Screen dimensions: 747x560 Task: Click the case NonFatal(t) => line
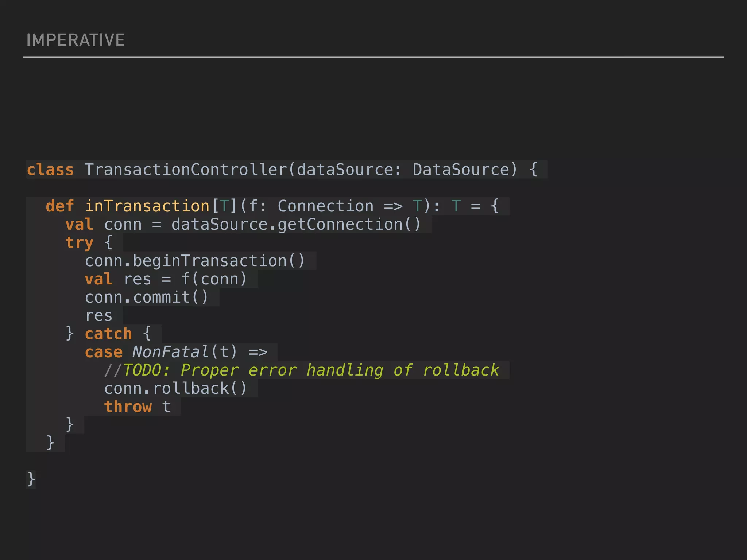(176, 352)
